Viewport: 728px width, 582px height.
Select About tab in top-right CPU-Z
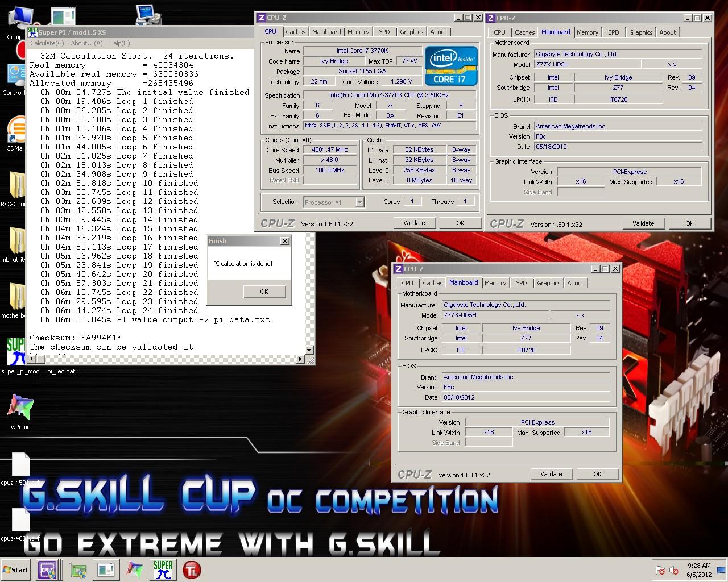click(668, 32)
